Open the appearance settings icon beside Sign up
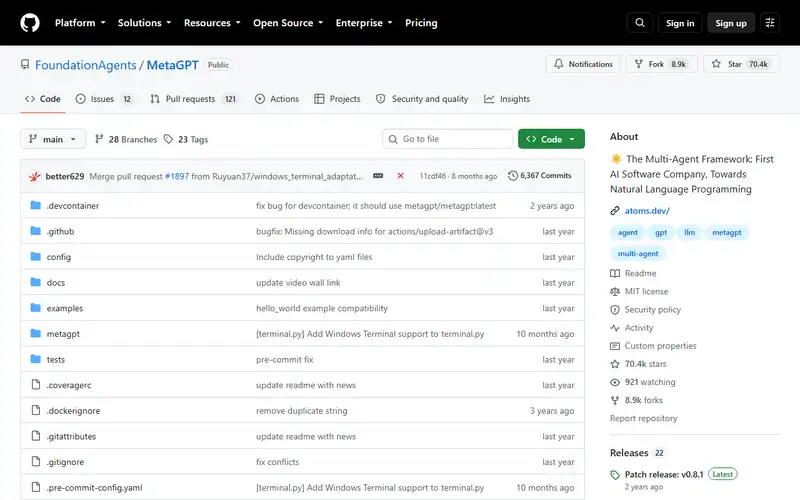This screenshot has width=800, height=500. pyautogui.click(x=770, y=23)
